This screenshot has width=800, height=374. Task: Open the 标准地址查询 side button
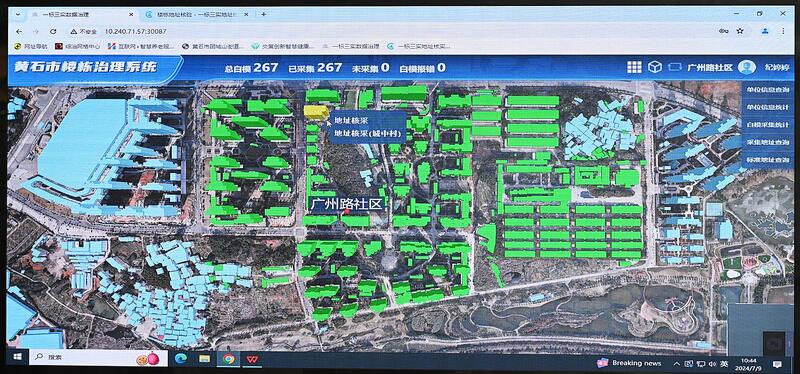(768, 160)
